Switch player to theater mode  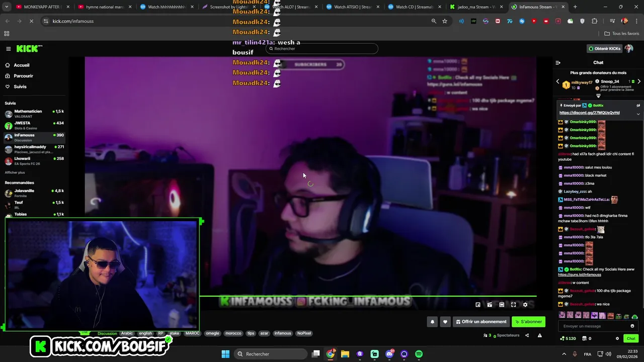coord(502,305)
